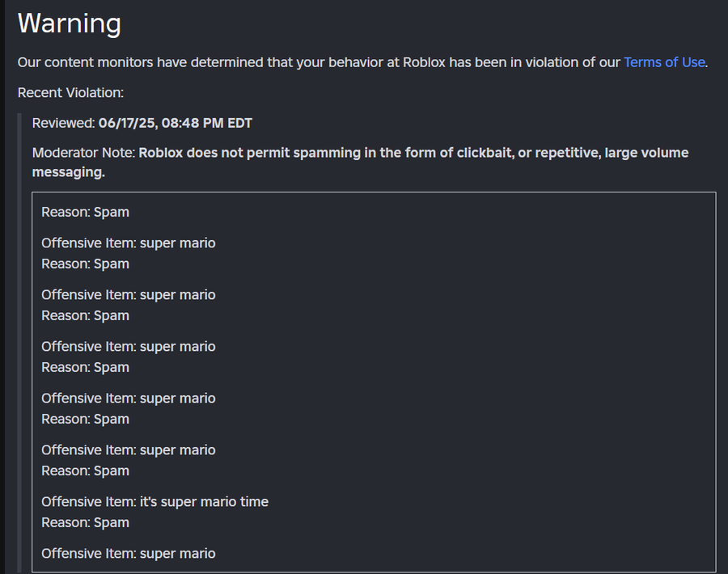Screen dimensions: 728x574
Task: Click the Reviewed label in the violation block
Action: pyautogui.click(x=63, y=124)
